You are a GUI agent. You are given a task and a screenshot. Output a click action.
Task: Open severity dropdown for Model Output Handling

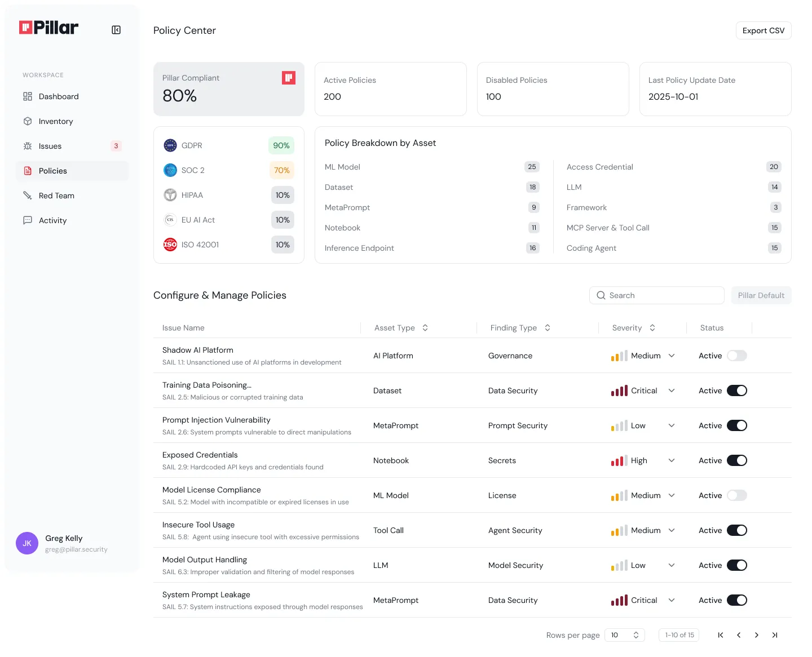[x=672, y=565]
